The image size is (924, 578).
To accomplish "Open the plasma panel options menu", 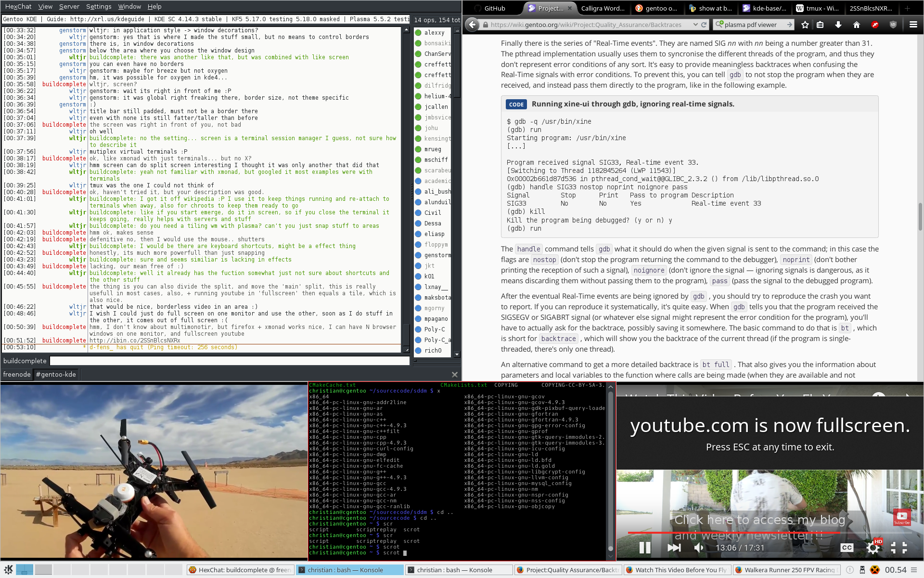I will coord(914,570).
